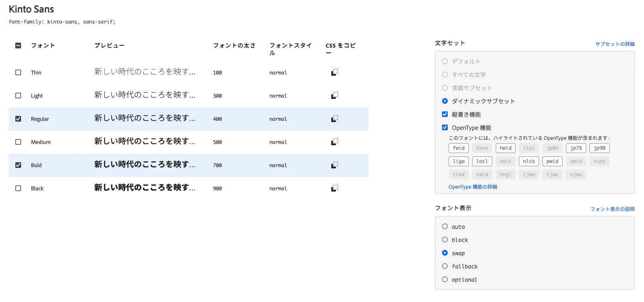Viewport: 644px width, 302px height.
Task: Choose block font display
Action: click(x=445, y=240)
